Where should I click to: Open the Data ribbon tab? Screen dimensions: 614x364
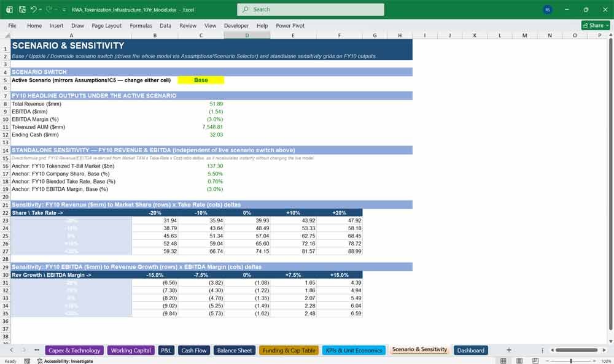point(165,25)
